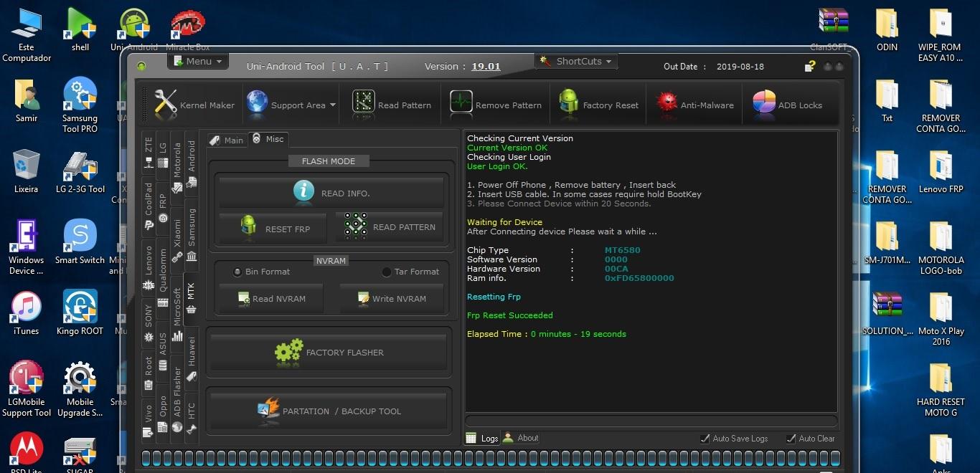Open the Android vertical tab
This screenshot has height=473, width=980.
(x=192, y=163)
